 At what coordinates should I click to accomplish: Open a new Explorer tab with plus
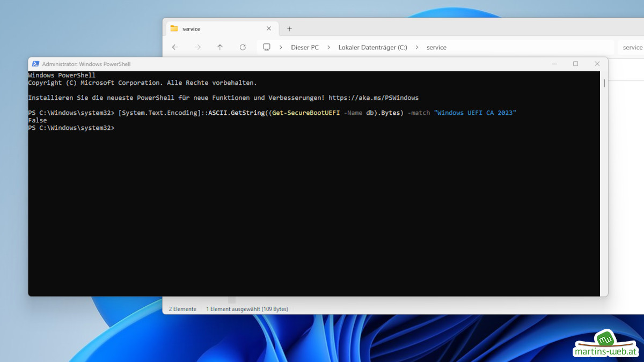click(289, 29)
